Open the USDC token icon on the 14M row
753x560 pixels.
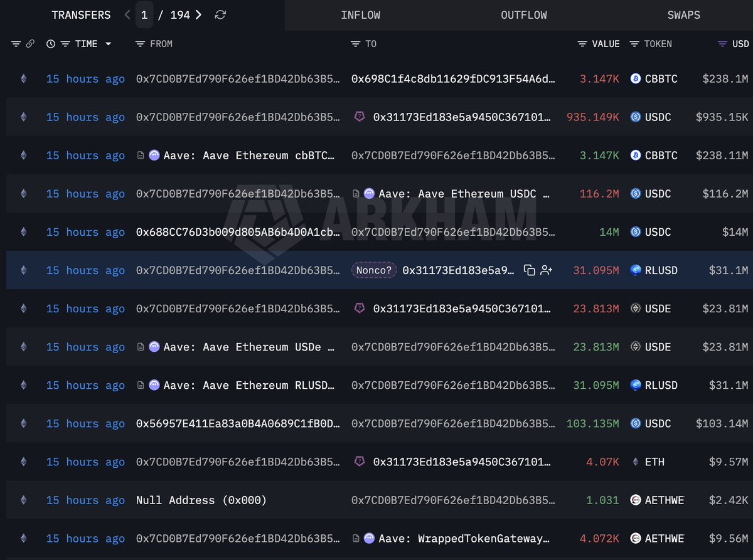(x=636, y=232)
